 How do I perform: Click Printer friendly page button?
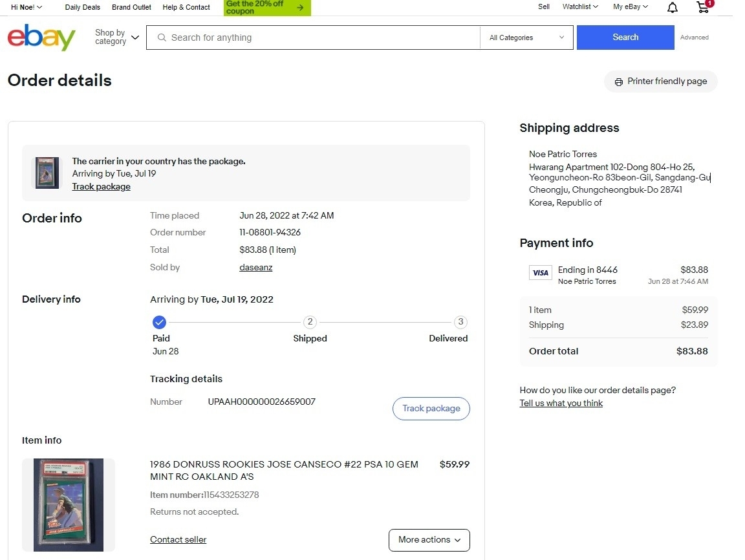tap(661, 81)
